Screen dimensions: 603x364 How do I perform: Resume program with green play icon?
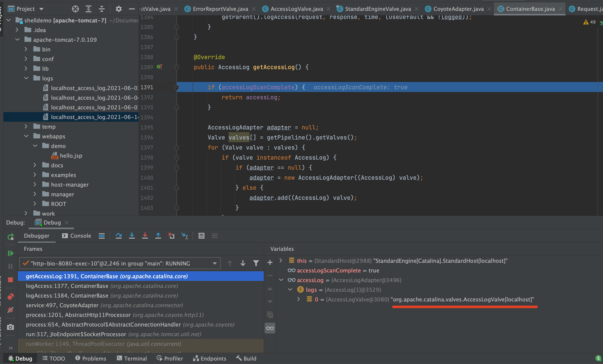click(x=10, y=253)
